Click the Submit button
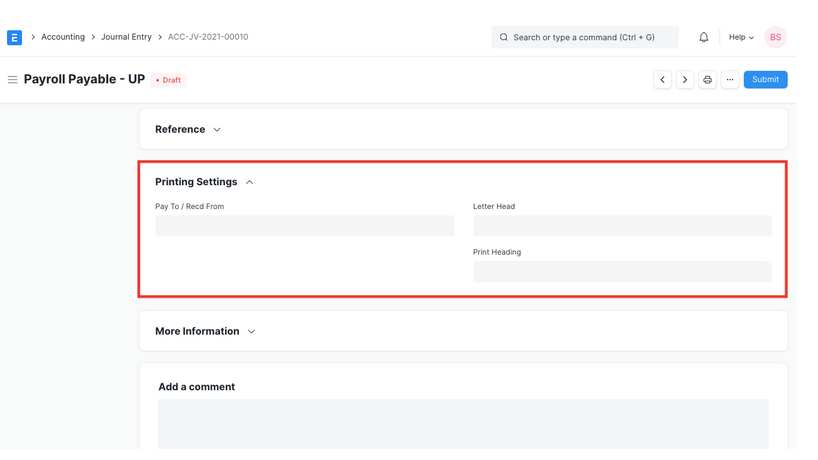 765,80
